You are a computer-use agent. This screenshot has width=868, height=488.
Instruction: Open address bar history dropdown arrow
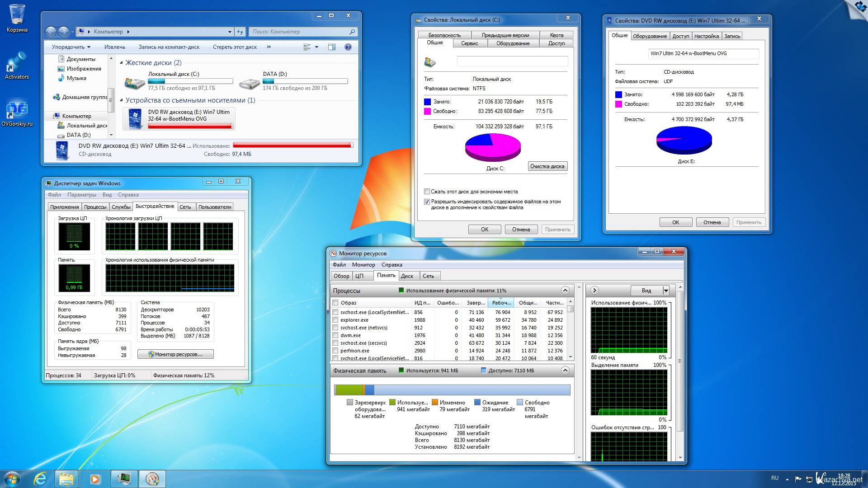tap(230, 32)
